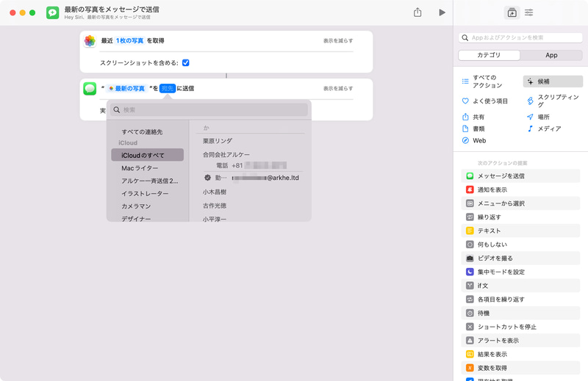Add the メッセージを送信 action
Image resolution: width=588 pixels, height=381 pixels.
click(x=520, y=175)
